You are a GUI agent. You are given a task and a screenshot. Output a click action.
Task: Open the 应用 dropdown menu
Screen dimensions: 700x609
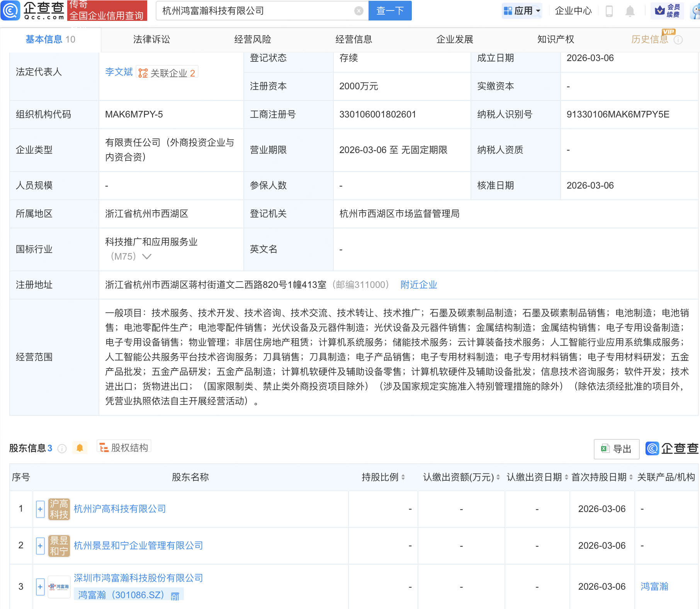coord(522,11)
